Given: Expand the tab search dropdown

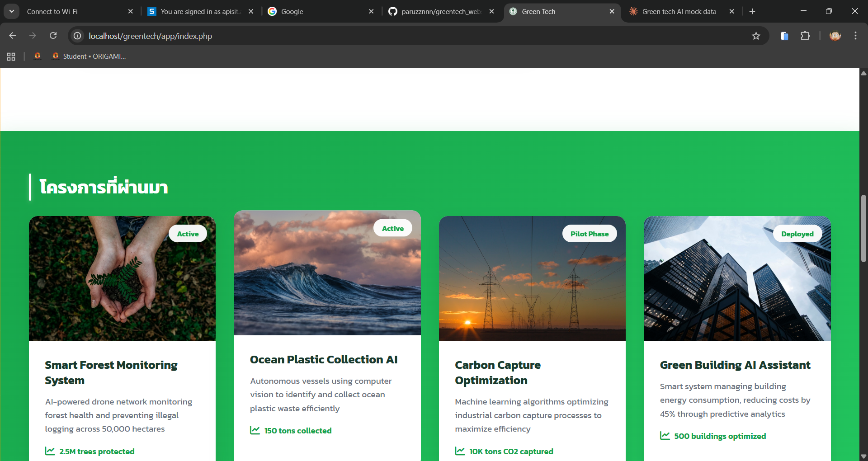Looking at the screenshot, I should (x=12, y=11).
